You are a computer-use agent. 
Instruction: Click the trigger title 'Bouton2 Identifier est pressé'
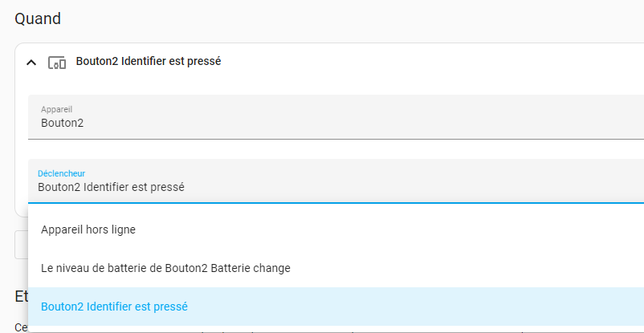click(148, 61)
